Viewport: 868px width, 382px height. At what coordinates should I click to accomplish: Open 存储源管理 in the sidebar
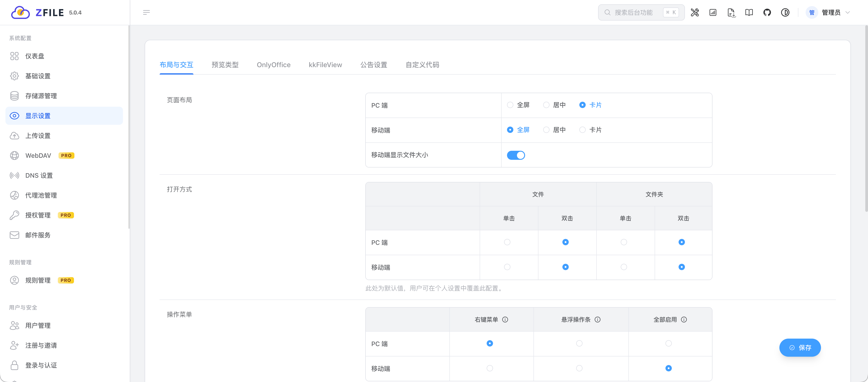(x=64, y=96)
